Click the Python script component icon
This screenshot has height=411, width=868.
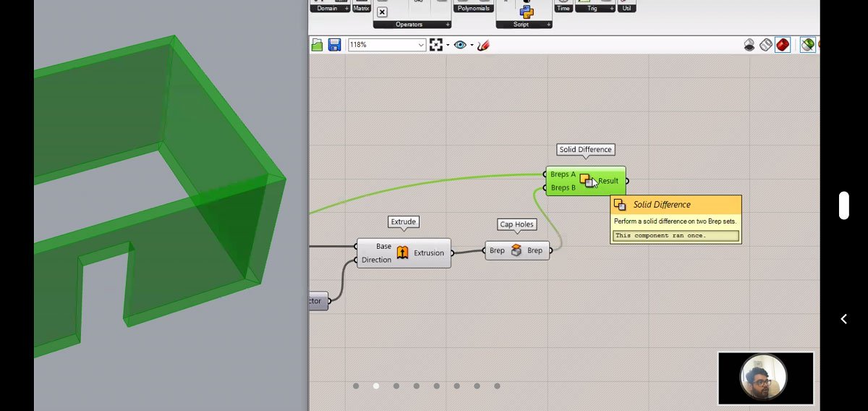(x=527, y=11)
